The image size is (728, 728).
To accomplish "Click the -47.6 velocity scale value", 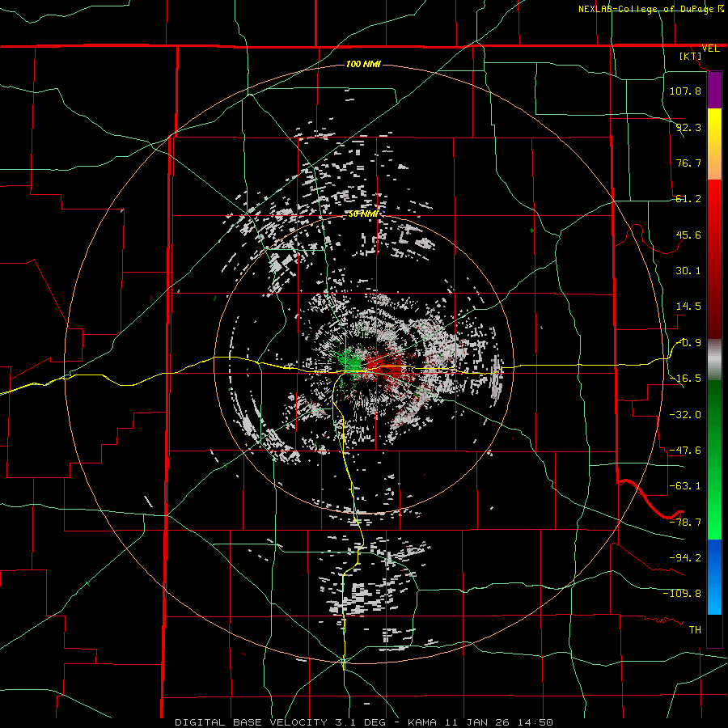I will (x=685, y=451).
